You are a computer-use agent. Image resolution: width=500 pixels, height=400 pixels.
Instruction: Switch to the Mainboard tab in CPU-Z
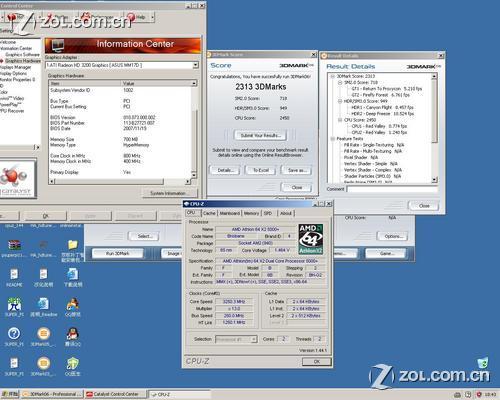pyautogui.click(x=229, y=213)
